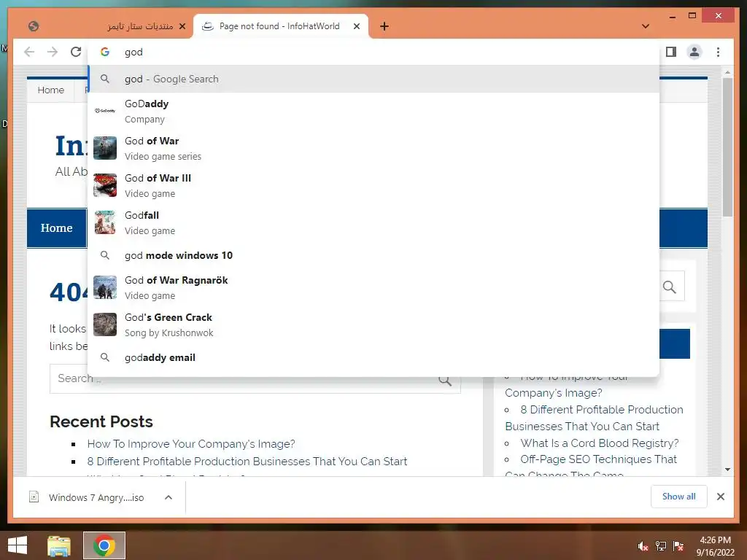Click the magnifier beside 'god mode windows 10'
This screenshot has height=560, width=747.
pos(105,255)
